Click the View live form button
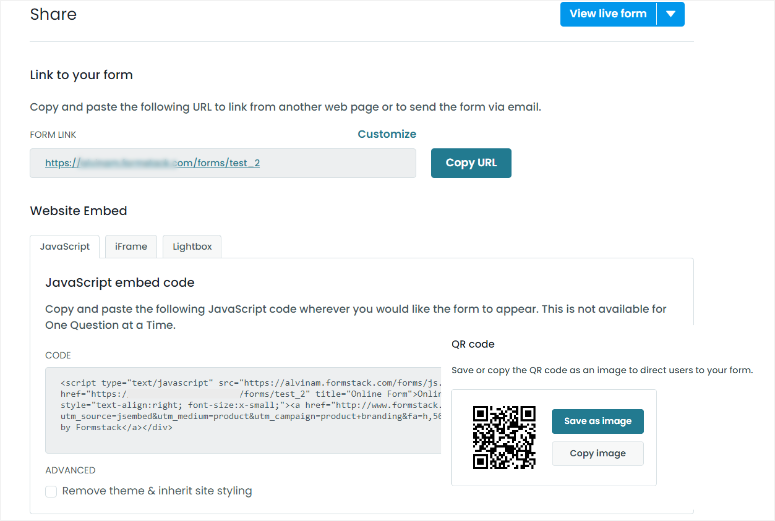 [x=608, y=14]
